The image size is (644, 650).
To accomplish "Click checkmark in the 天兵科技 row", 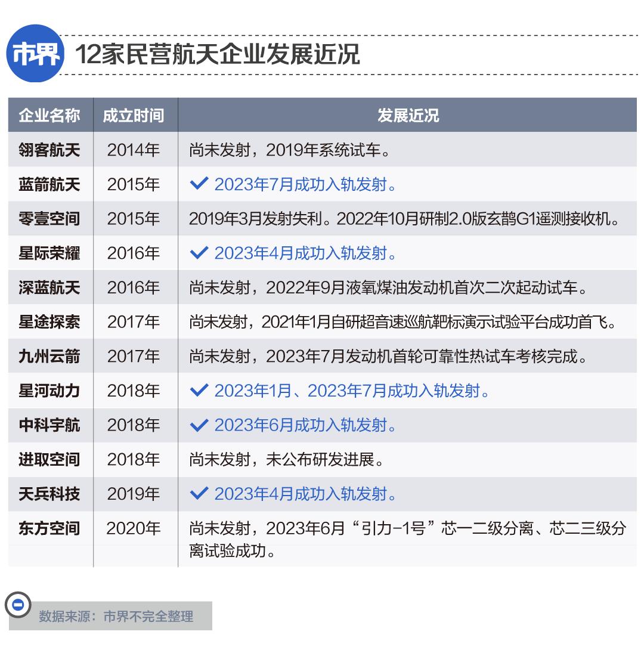I will (199, 493).
